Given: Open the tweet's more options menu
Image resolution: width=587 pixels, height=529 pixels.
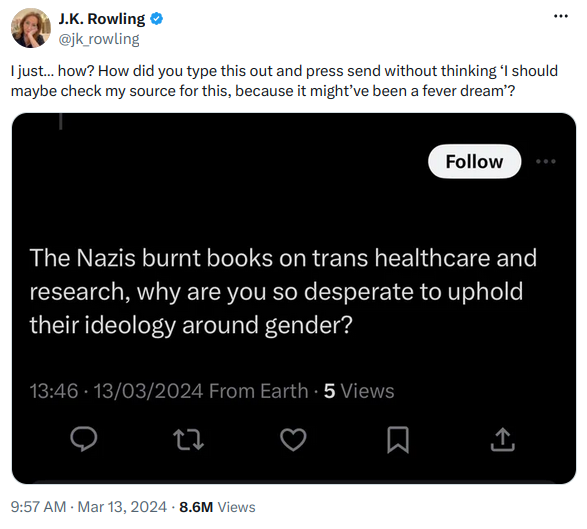Looking at the screenshot, I should click(x=560, y=16).
